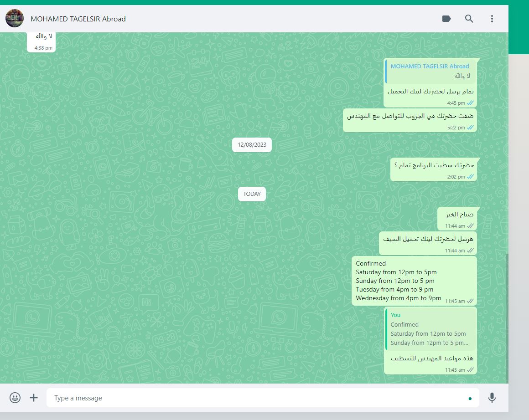This screenshot has height=420, width=529.
Task: Open the three-dot chat menu
Action: pos(492,19)
